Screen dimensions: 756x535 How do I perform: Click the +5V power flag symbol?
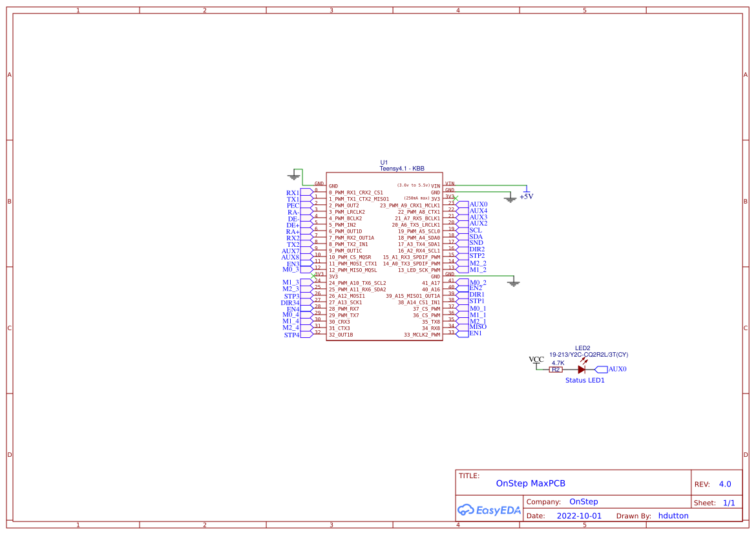(527, 193)
